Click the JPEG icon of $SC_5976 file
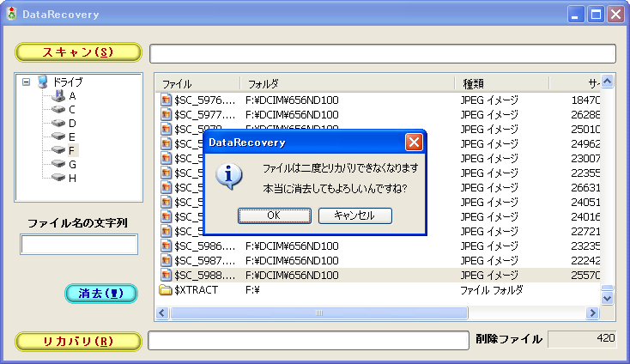 click(x=166, y=100)
